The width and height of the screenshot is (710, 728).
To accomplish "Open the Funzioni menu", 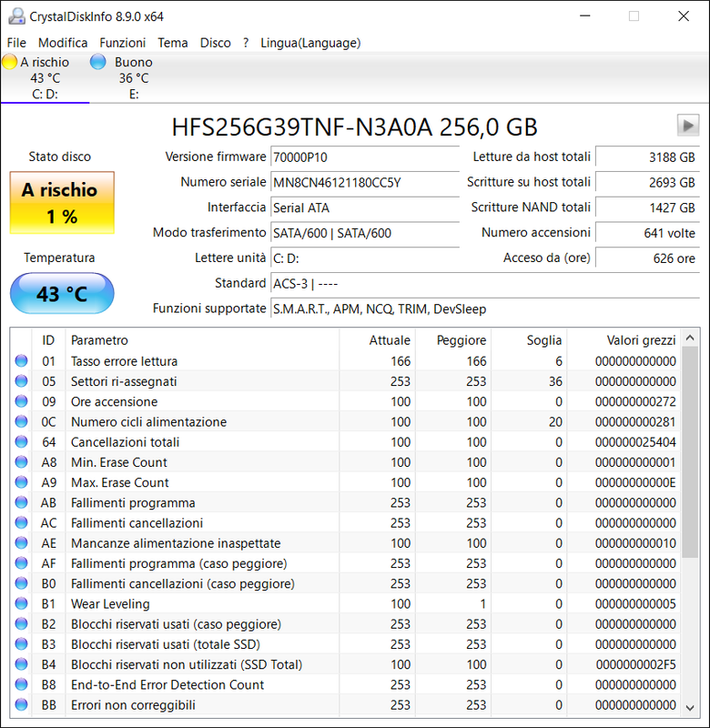I will point(123,43).
